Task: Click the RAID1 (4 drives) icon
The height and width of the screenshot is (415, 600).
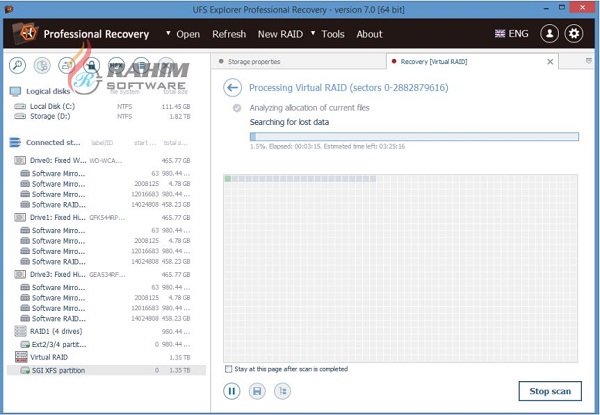Action: pos(20,331)
